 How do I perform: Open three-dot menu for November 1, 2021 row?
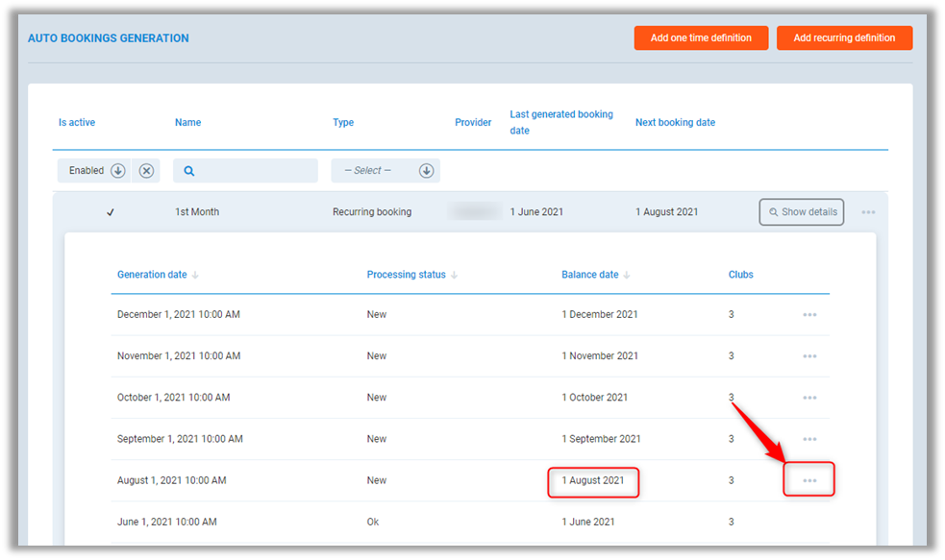click(x=809, y=356)
